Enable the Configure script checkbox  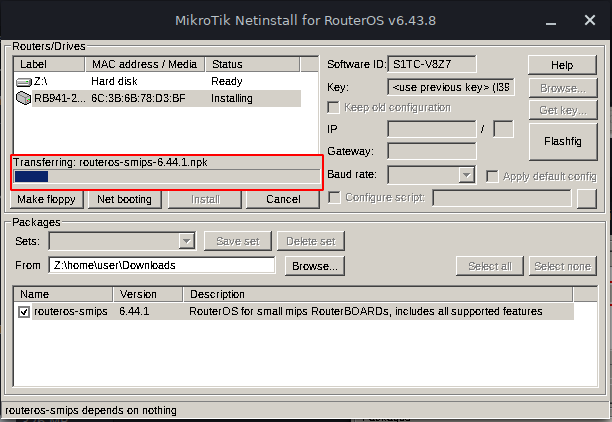point(334,198)
